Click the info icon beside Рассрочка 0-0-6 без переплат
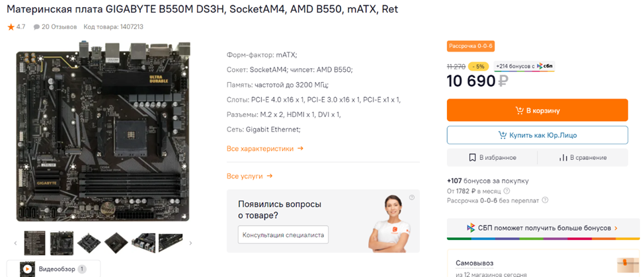Image resolution: width=644 pixels, height=277 pixels. (x=545, y=200)
